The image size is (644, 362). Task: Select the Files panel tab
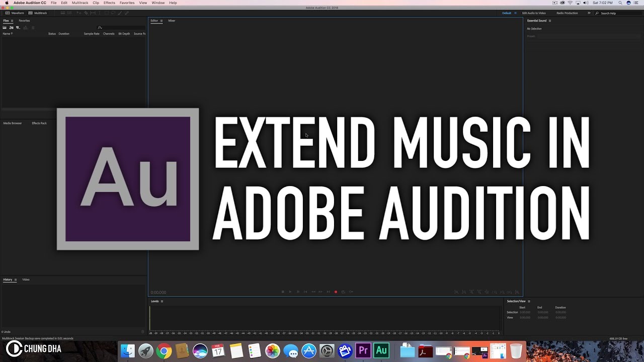tap(6, 21)
